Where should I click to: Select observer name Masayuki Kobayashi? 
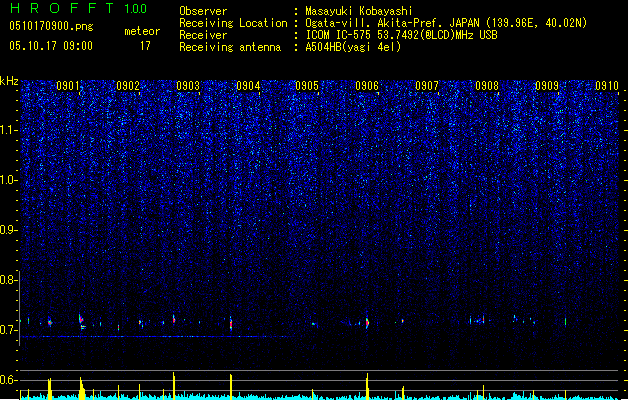(359, 11)
